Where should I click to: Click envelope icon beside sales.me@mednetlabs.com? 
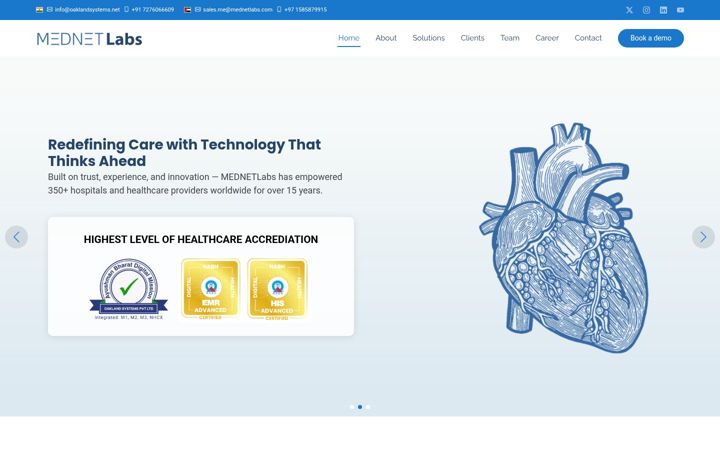pyautogui.click(x=198, y=9)
